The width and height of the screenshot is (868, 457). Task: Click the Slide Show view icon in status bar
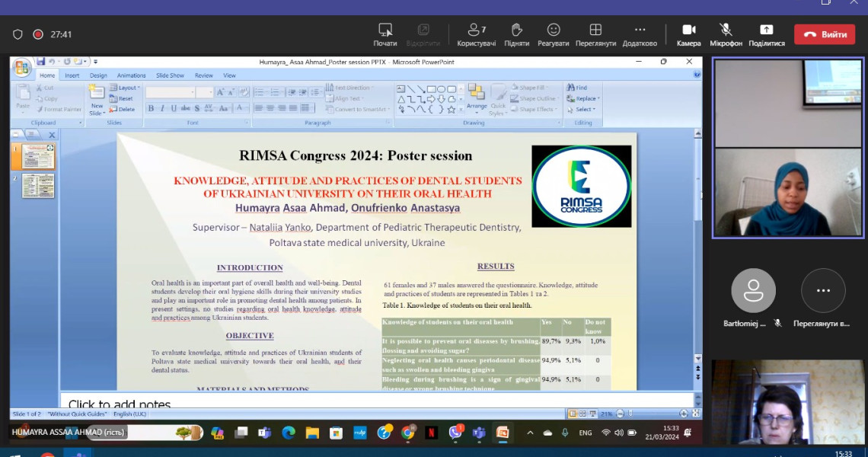tap(593, 414)
